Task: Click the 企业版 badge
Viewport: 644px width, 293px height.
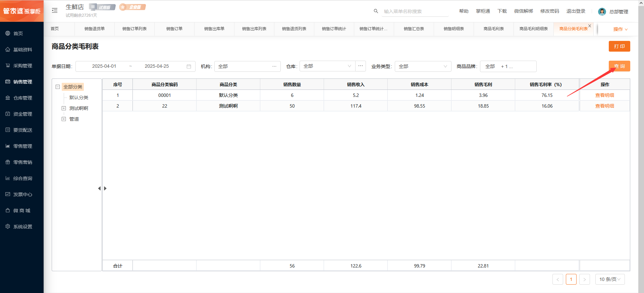Action: click(132, 7)
